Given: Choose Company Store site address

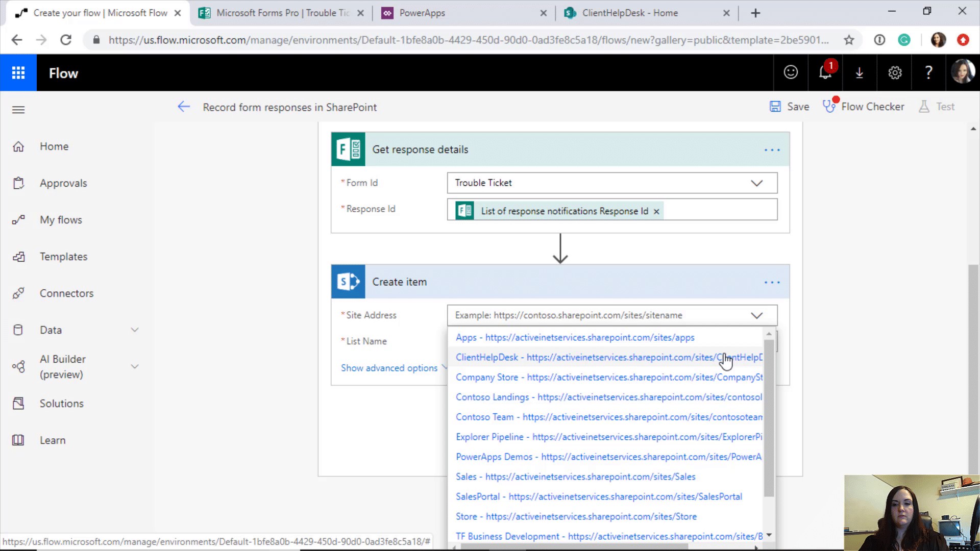Looking at the screenshot, I should [608, 377].
